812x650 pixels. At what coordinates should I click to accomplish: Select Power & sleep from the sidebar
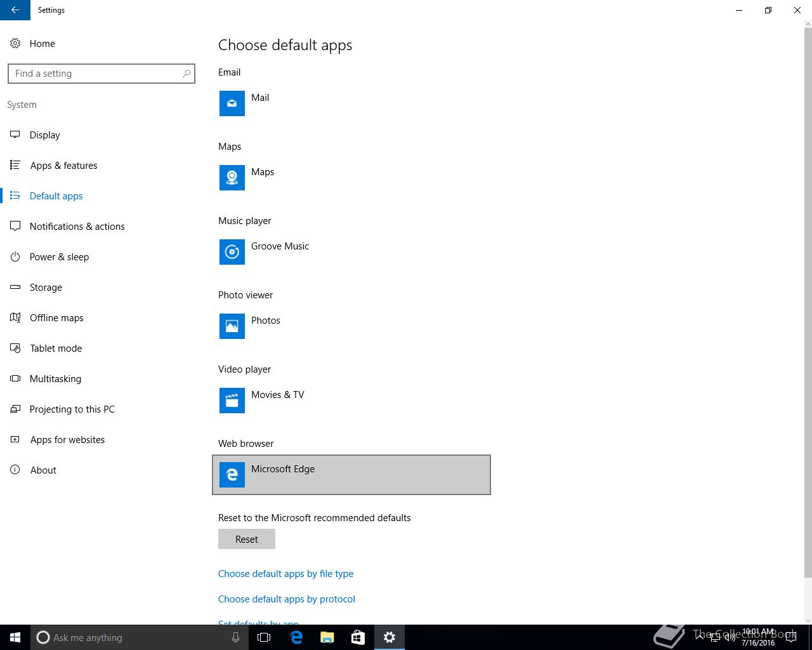(x=59, y=256)
